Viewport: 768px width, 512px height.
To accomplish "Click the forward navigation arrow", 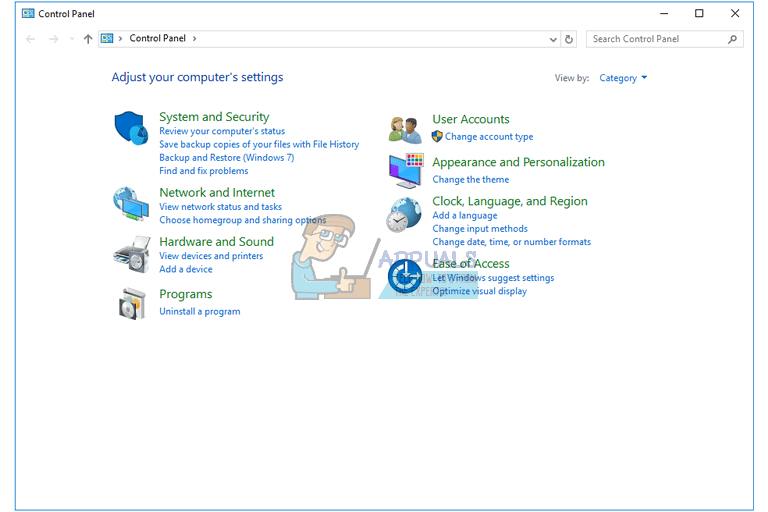I will click(53, 39).
